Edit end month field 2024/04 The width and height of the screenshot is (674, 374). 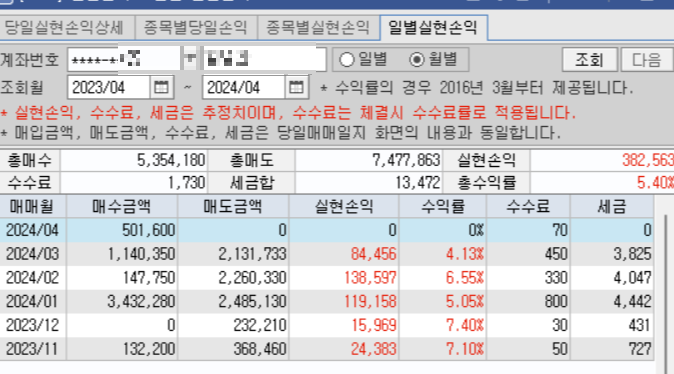pos(243,88)
